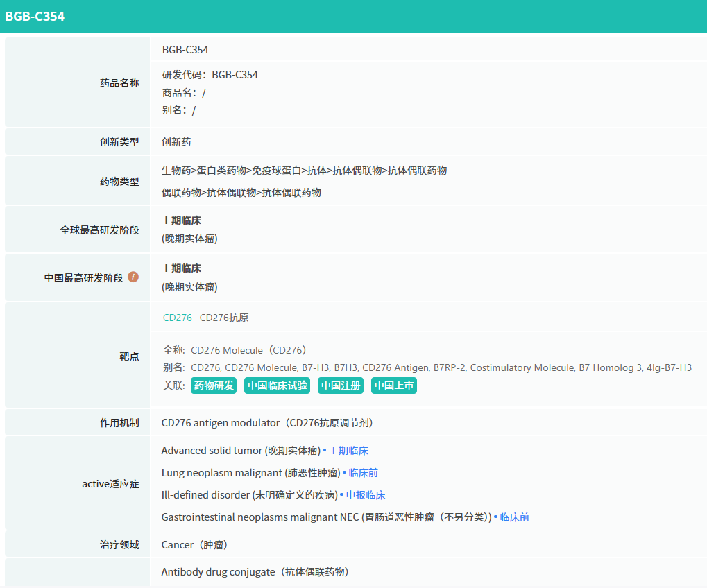Open Ⅰ期临床 link after Advanced solid tumor
The image size is (707, 588).
[349, 451]
